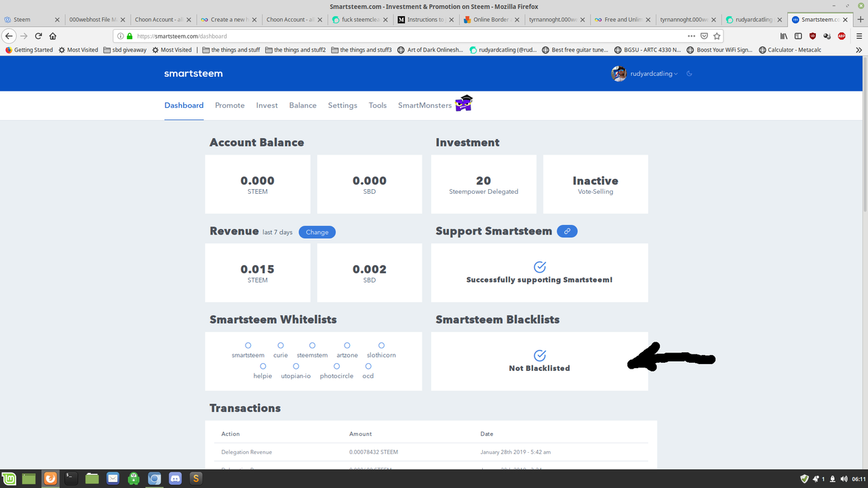Viewport: 868px width, 488px height.
Task: Open the Best free guitar tuner bookmark
Action: click(576, 50)
